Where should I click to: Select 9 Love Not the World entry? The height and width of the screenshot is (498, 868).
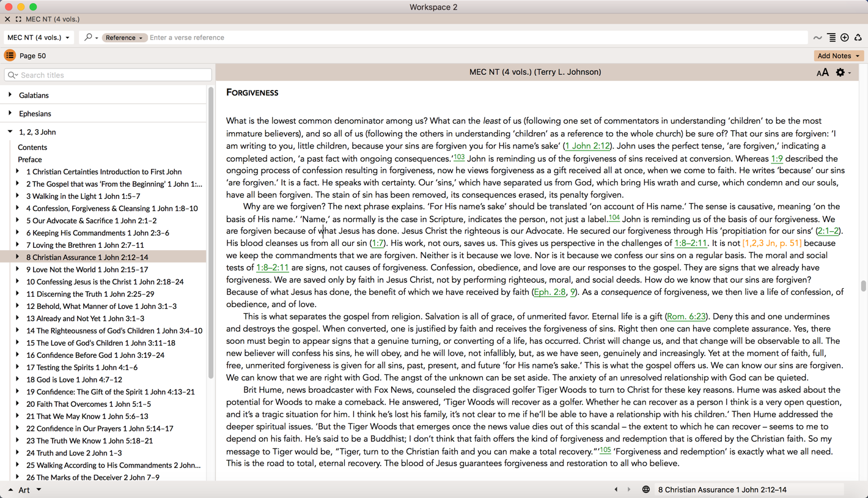(87, 269)
